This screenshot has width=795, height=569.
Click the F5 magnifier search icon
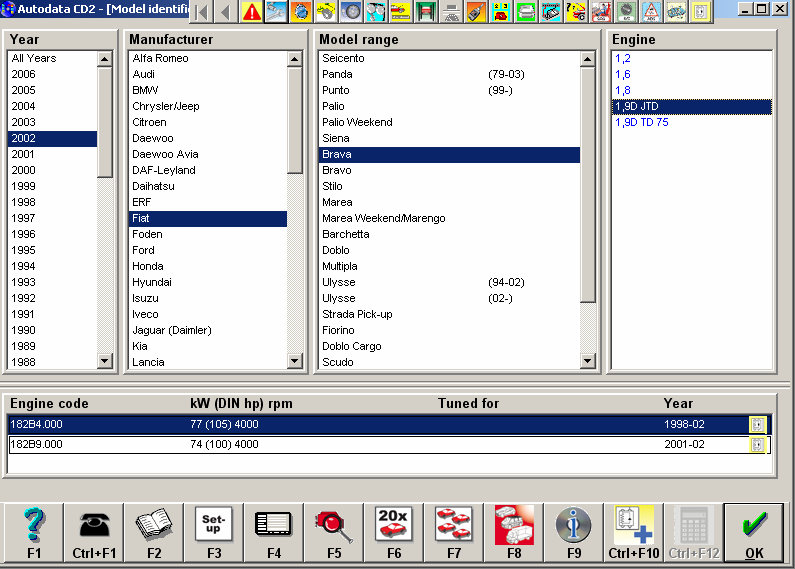334,531
